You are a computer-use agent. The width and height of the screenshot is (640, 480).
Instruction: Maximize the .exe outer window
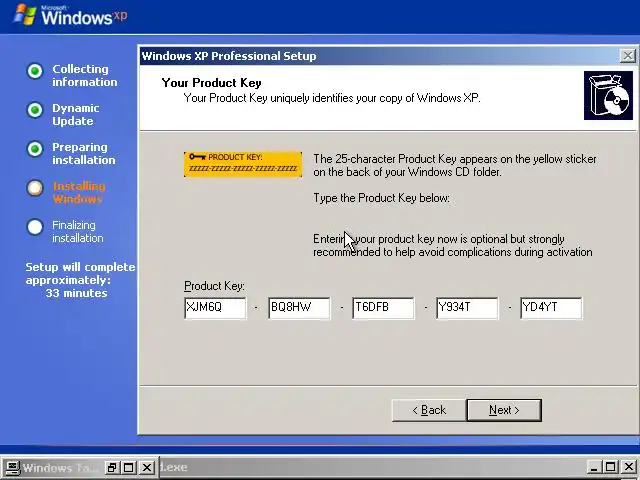pyautogui.click(x=611, y=467)
